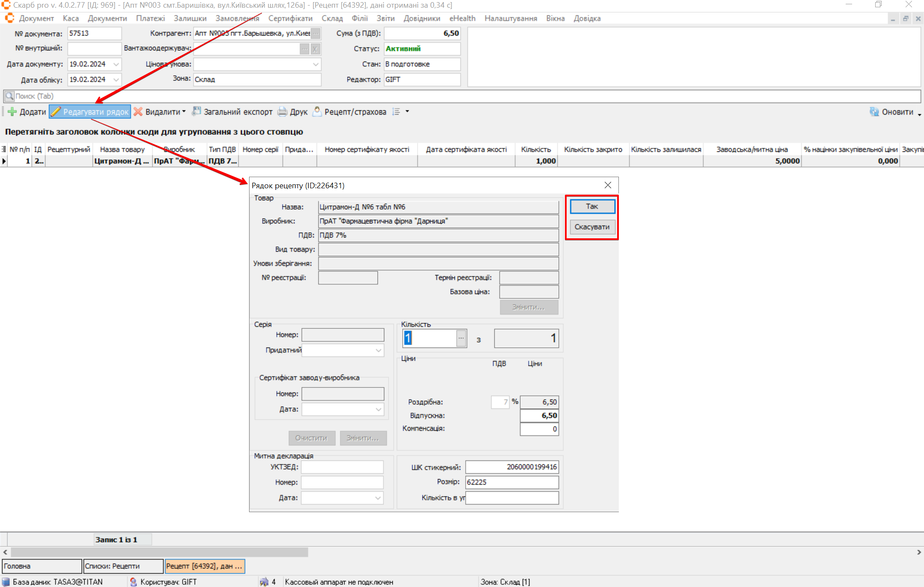Click the Друк printer icon

click(282, 112)
